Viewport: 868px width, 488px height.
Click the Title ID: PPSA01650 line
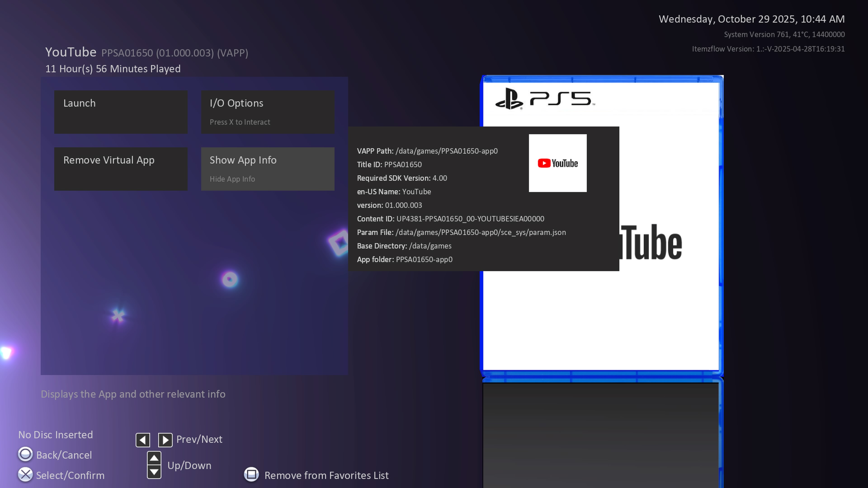[389, 164]
